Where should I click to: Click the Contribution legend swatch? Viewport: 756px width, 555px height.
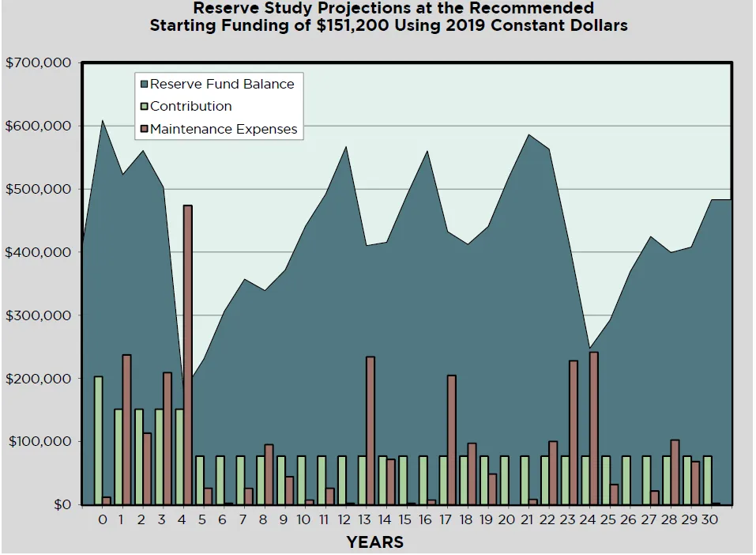coord(144,107)
